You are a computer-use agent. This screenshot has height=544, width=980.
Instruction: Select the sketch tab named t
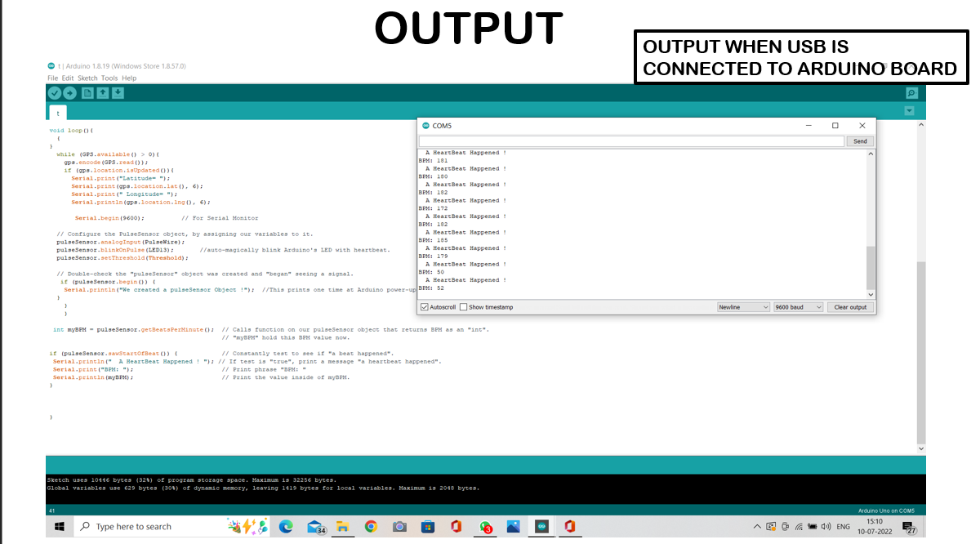click(57, 113)
